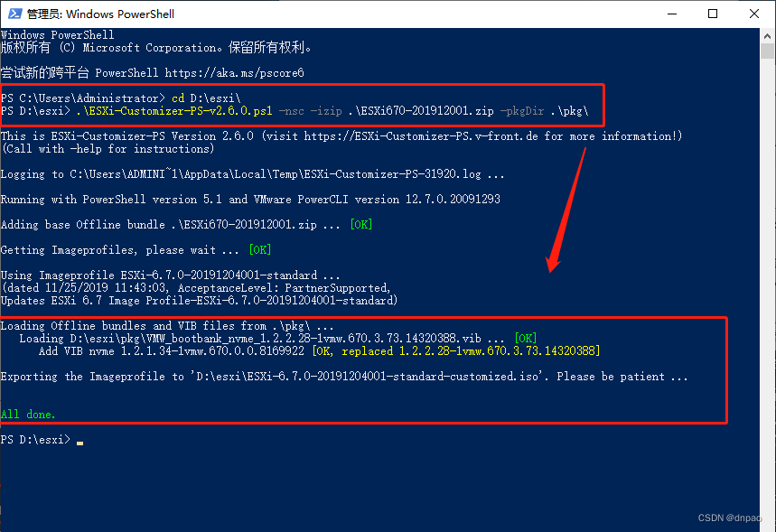Click the [OK] after Adding base Offline bundle
Image resolution: width=776 pixels, height=532 pixels.
[x=360, y=225]
